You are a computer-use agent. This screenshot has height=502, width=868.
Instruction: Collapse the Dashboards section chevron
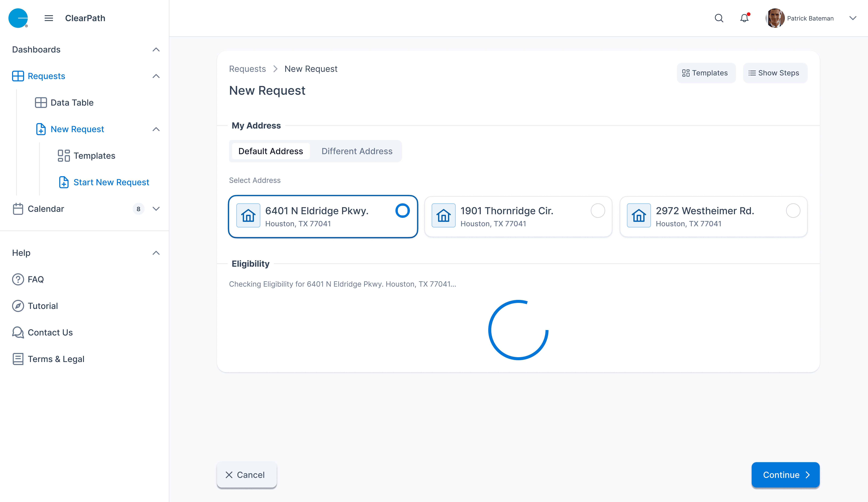(x=156, y=50)
